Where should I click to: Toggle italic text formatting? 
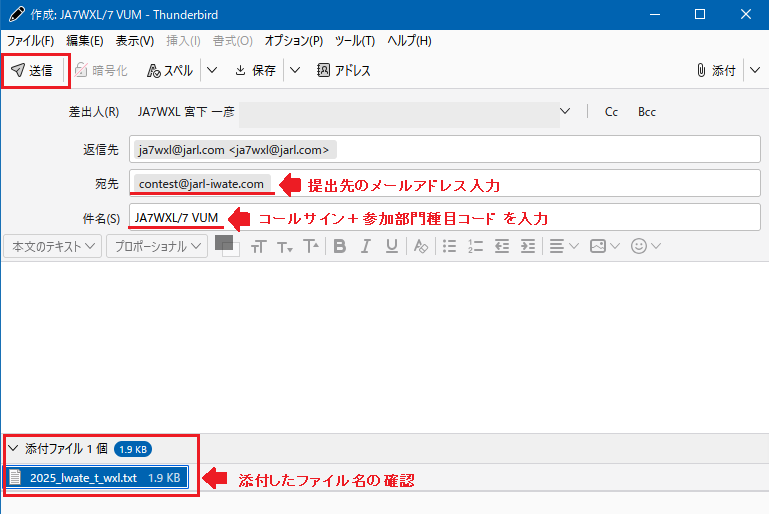(x=365, y=246)
